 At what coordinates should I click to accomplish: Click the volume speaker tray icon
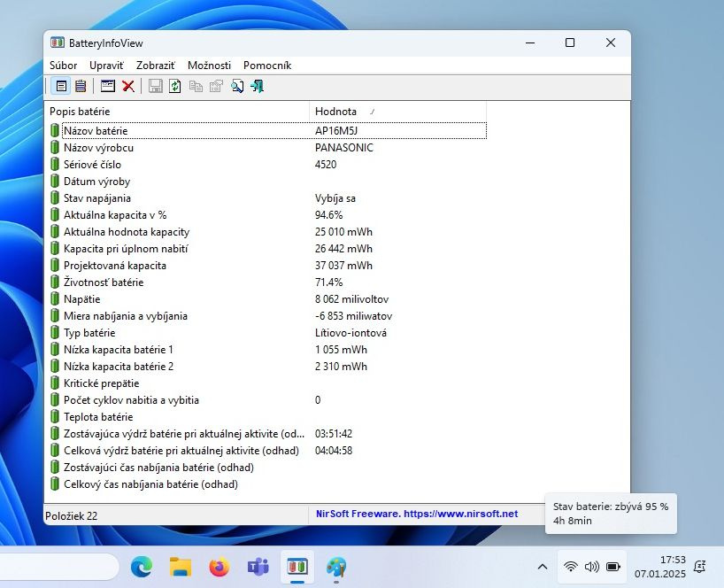(592, 567)
